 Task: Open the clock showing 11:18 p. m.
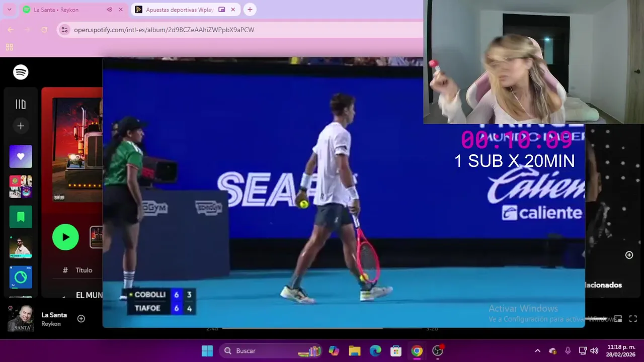pos(621,351)
